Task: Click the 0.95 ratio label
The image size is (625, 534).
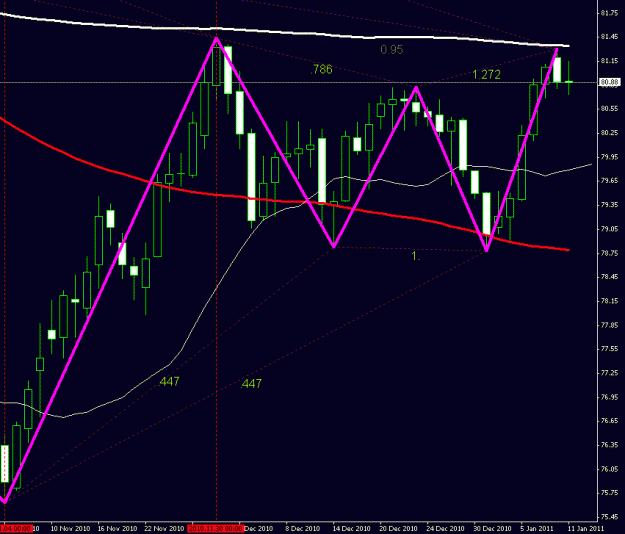Action: [x=391, y=50]
